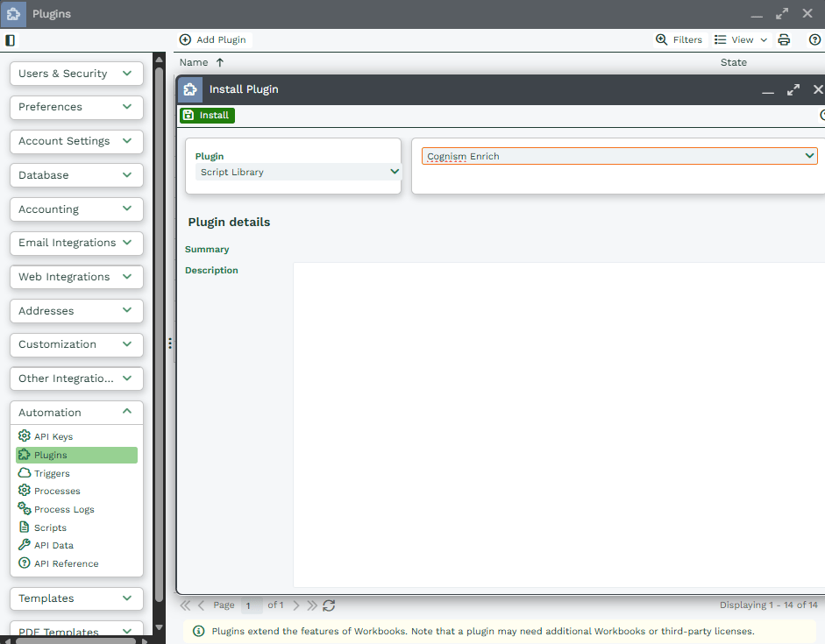Open API Data wrench item
The image size is (825, 644).
(x=53, y=545)
